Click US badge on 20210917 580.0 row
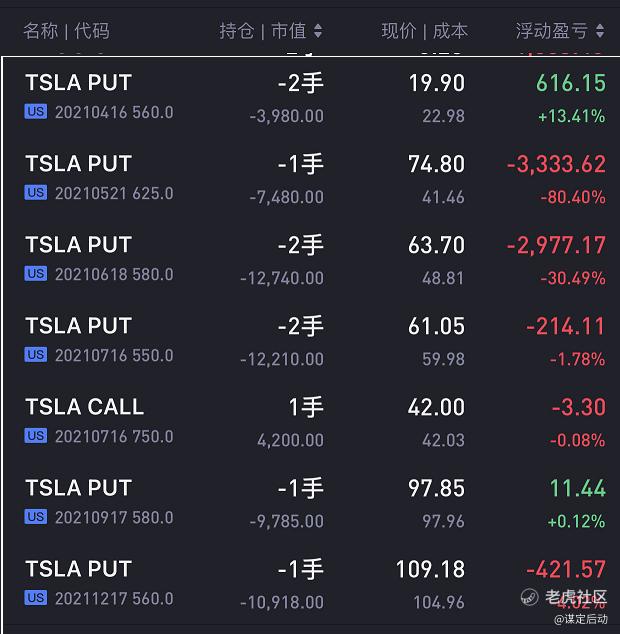This screenshot has height=634, width=620. pos(36,517)
